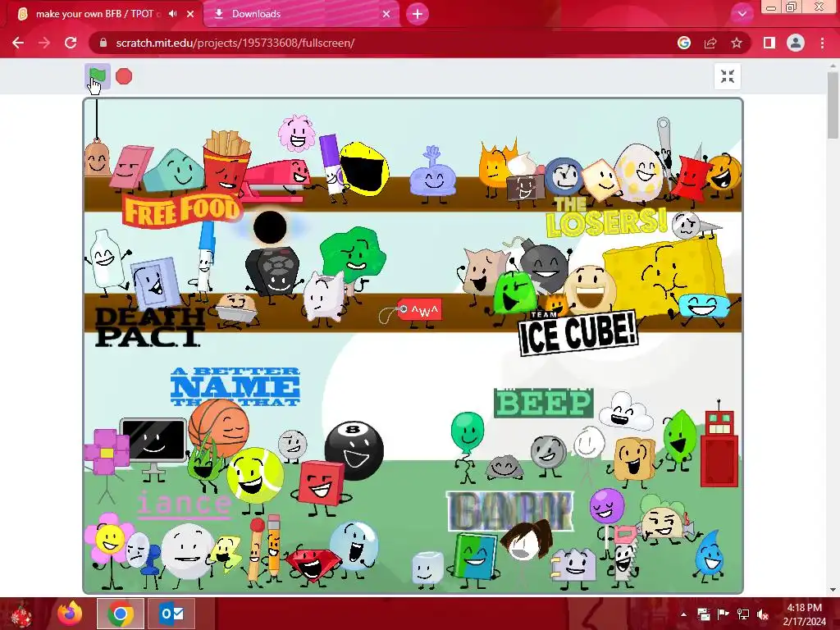The image size is (840, 630).
Task: Open the network tray icon
Action: click(x=743, y=614)
